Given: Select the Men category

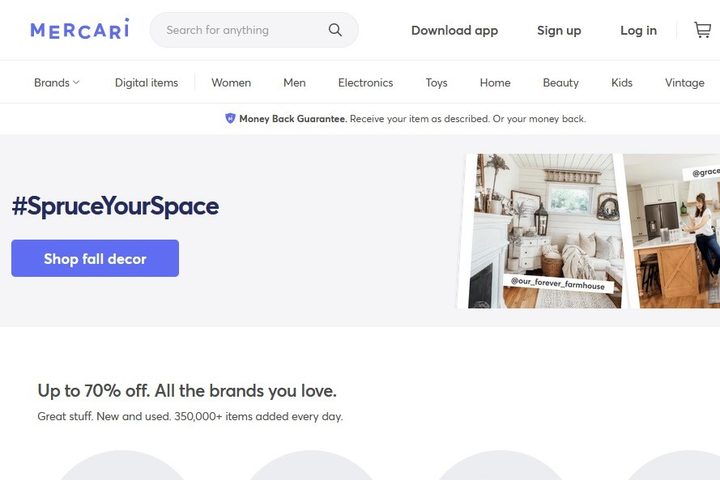Looking at the screenshot, I should 294,83.
